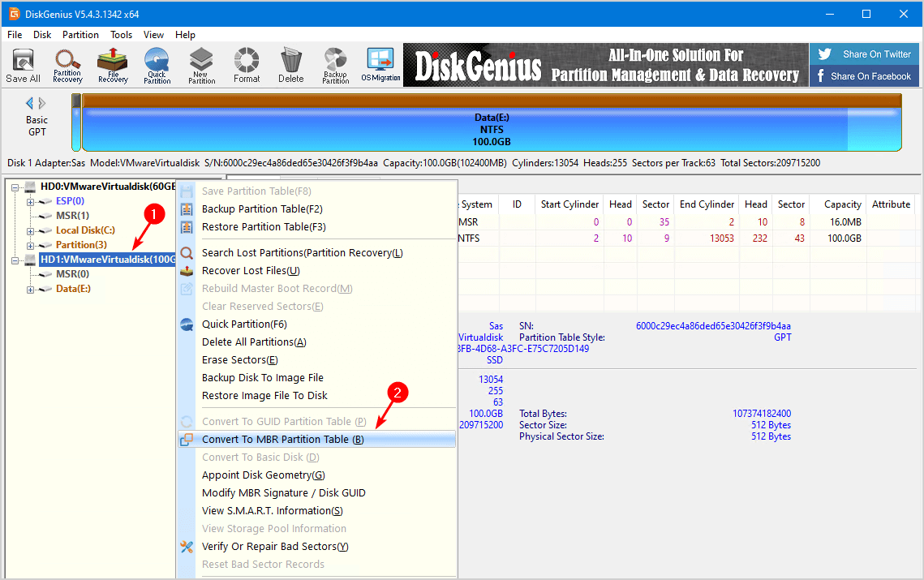Viewport: 924px width, 580px height.
Task: Open Partition Recovery tool
Action: pos(68,66)
